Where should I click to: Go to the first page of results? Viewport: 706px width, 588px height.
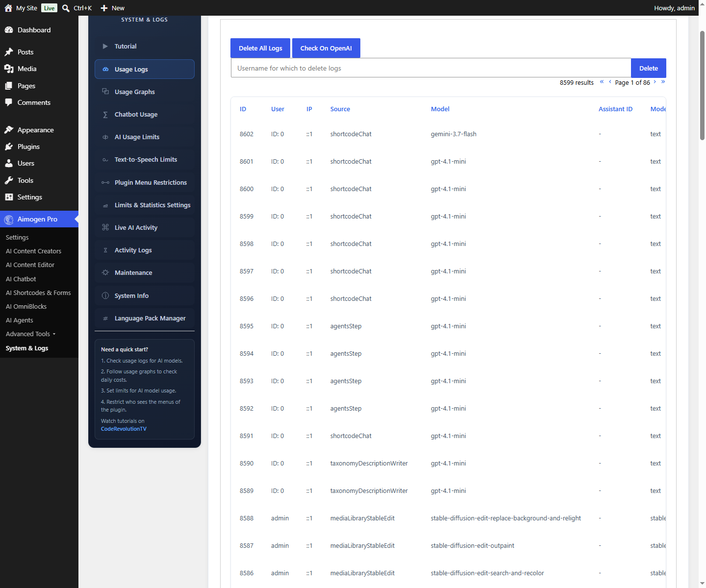click(602, 82)
